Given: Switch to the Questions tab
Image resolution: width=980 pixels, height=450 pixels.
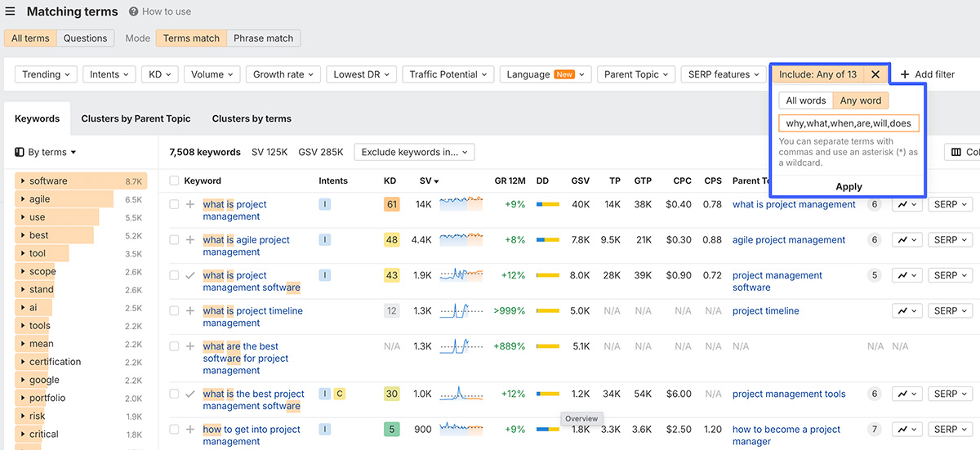Looking at the screenshot, I should [86, 38].
